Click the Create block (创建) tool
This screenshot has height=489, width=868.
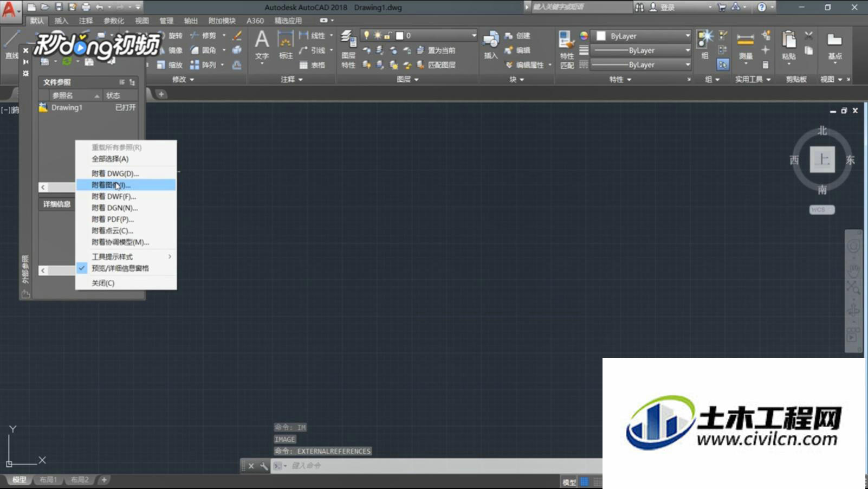tap(517, 35)
